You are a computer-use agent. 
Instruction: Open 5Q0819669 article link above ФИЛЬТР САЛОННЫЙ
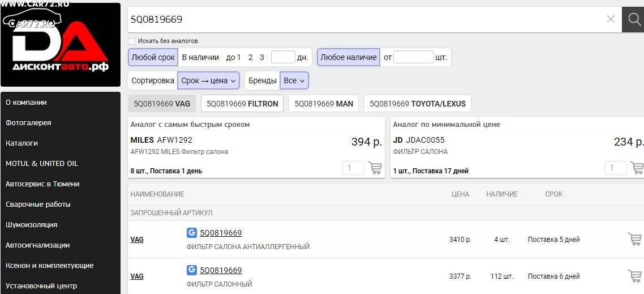tap(221, 270)
